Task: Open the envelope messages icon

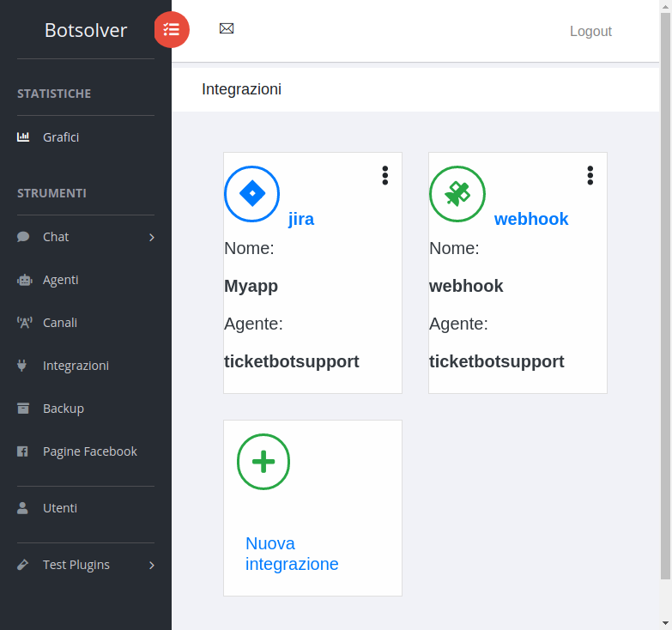Action: click(x=227, y=28)
